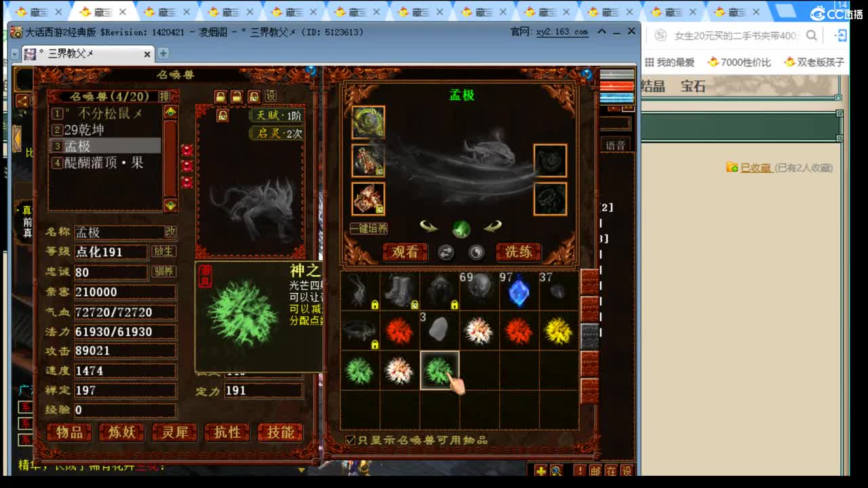Image resolution: width=868 pixels, height=488 pixels.
Task: Click the 语音 voice button
Action: click(616, 145)
